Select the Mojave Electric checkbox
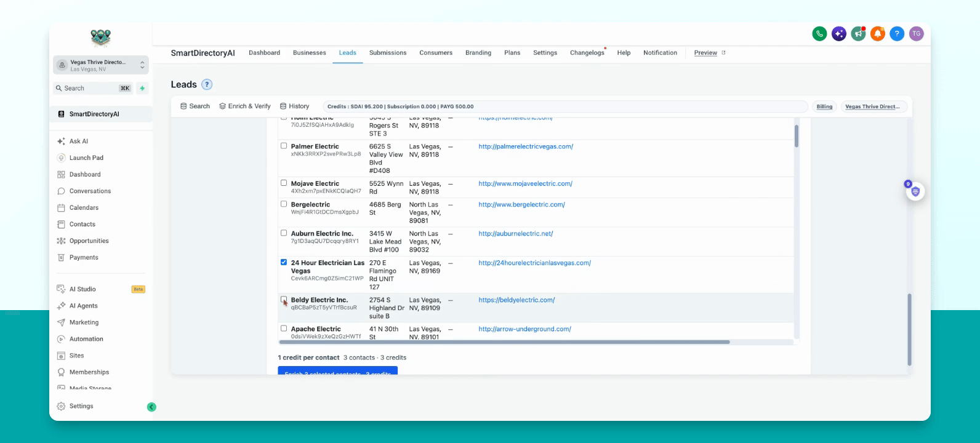Viewport: 980px width, 443px height. [x=284, y=183]
